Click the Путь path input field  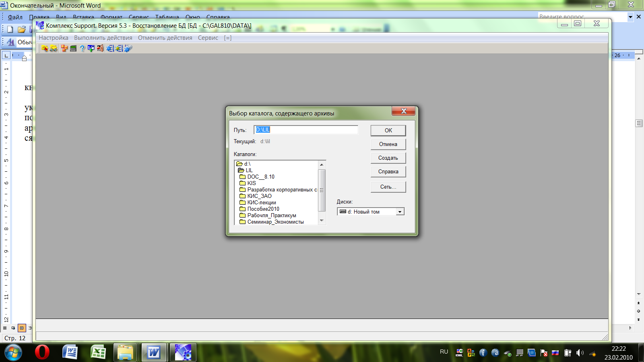coord(306,130)
